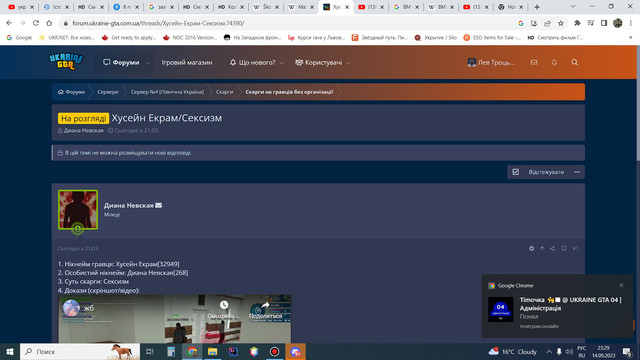
Task: Open the Chrome extensions puzzle icon
Action: 577,23
